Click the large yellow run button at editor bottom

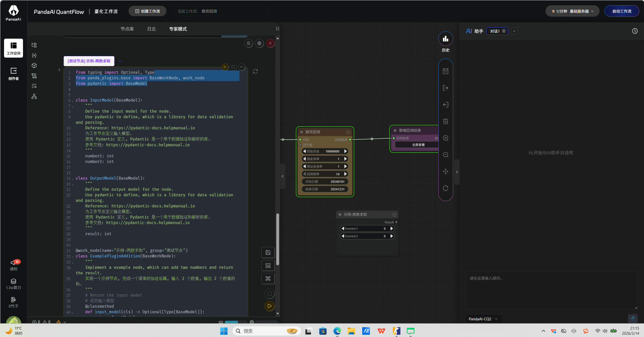(x=269, y=306)
